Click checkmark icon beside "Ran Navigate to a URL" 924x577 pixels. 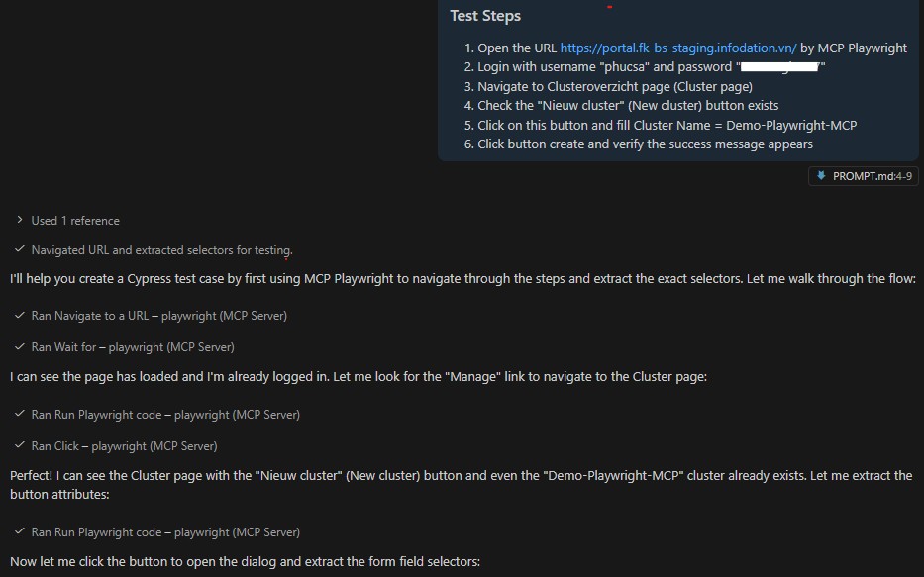pos(20,315)
